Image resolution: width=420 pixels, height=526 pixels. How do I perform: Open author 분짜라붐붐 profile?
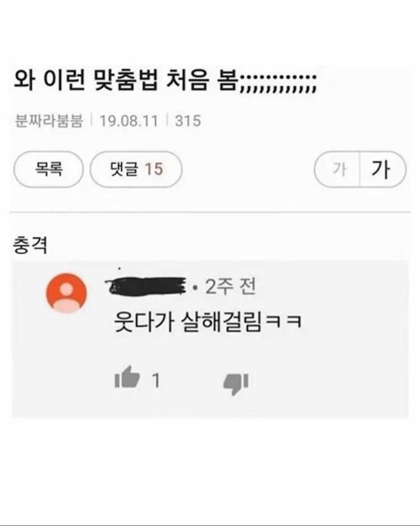pos(49,121)
